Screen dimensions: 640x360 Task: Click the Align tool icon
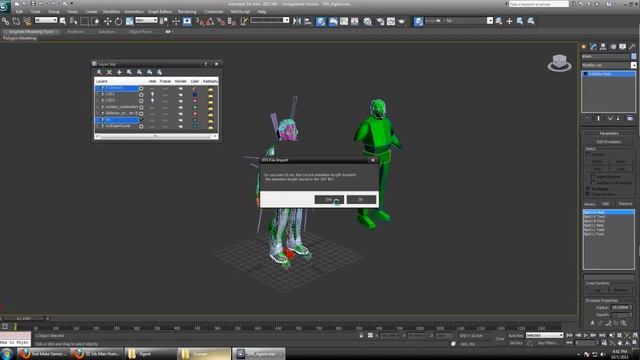click(x=308, y=21)
